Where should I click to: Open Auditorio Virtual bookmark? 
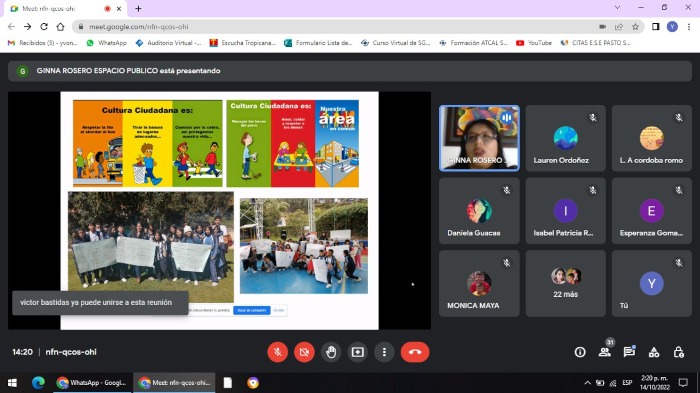[x=168, y=43]
